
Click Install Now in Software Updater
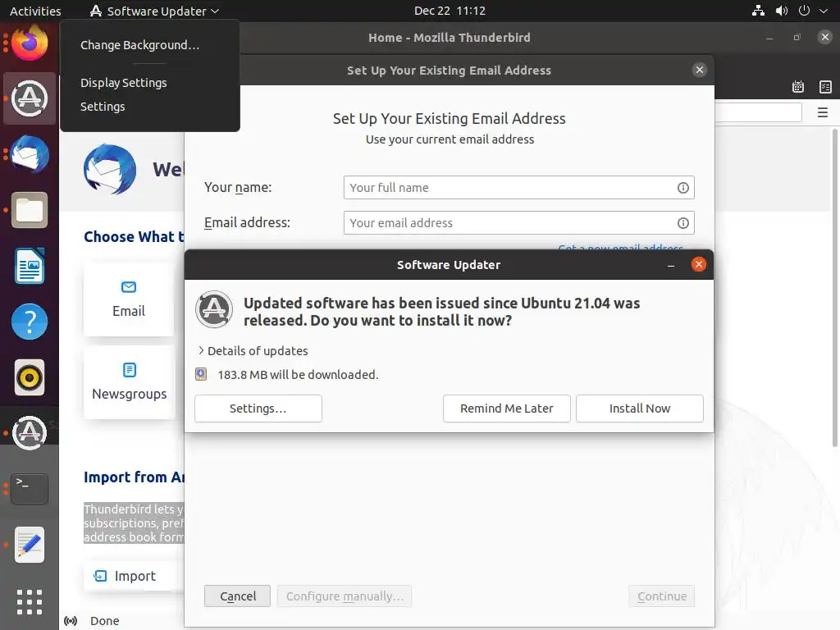640,409
